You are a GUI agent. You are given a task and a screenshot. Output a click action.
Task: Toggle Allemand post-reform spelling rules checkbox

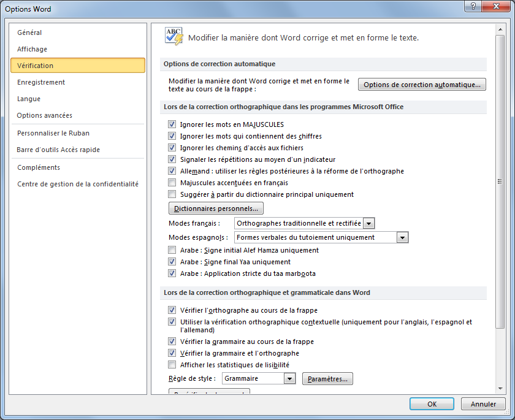click(172, 170)
